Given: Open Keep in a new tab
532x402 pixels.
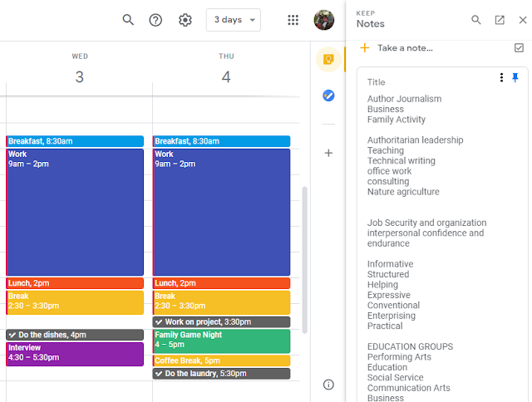Looking at the screenshot, I should click(x=500, y=20).
